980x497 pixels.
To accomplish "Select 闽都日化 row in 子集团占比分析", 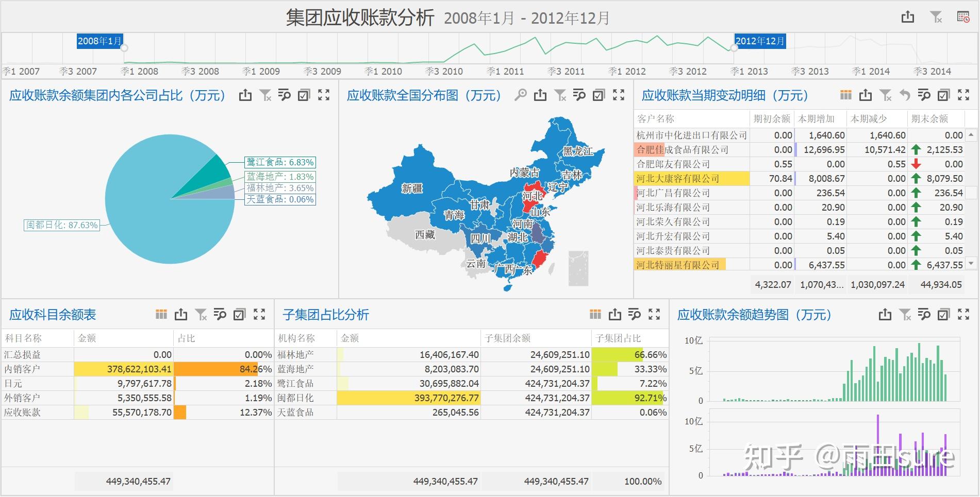I will (x=472, y=398).
